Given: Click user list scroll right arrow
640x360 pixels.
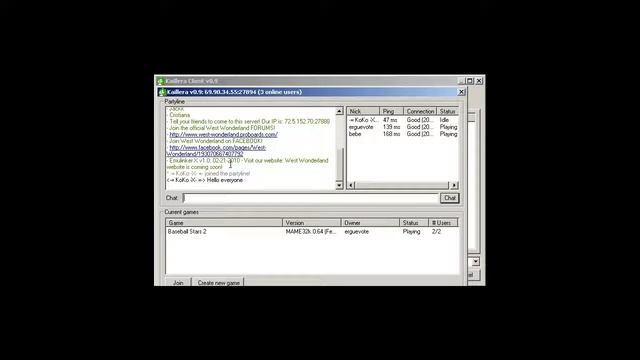Looking at the screenshot, I should tap(454, 185).
